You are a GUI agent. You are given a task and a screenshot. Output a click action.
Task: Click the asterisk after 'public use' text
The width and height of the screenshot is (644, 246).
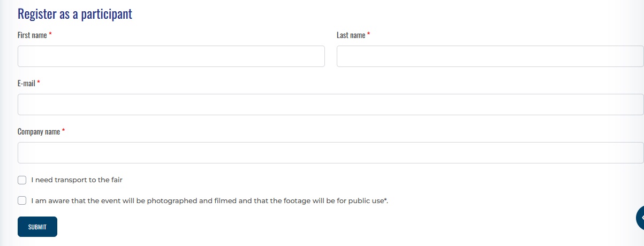pos(385,200)
